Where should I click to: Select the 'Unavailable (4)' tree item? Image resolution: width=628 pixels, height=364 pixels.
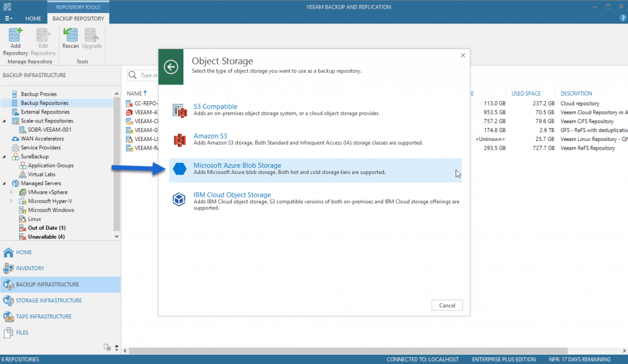(46, 237)
